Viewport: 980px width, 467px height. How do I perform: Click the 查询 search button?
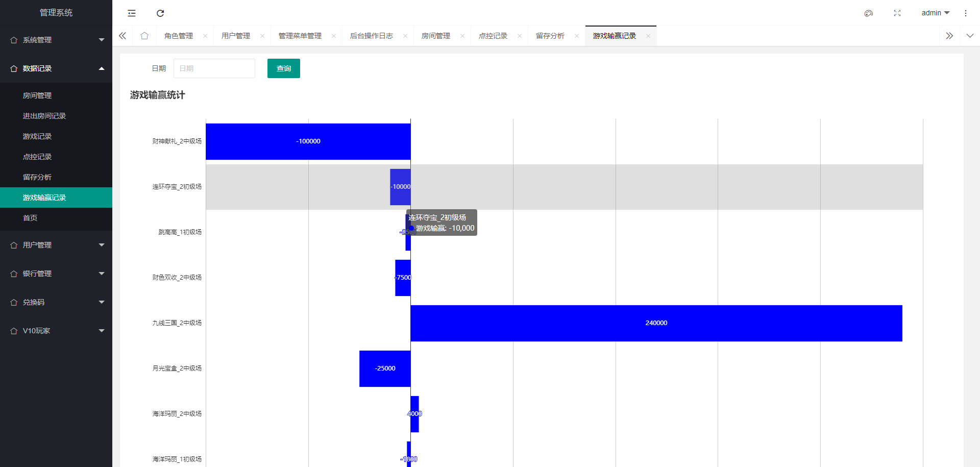click(283, 68)
